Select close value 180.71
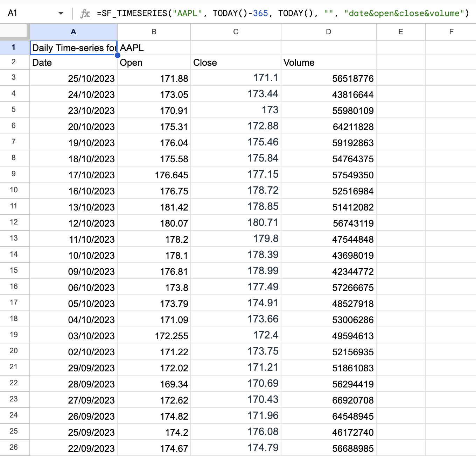Viewport: 476px width, 456px height. [x=236, y=222]
